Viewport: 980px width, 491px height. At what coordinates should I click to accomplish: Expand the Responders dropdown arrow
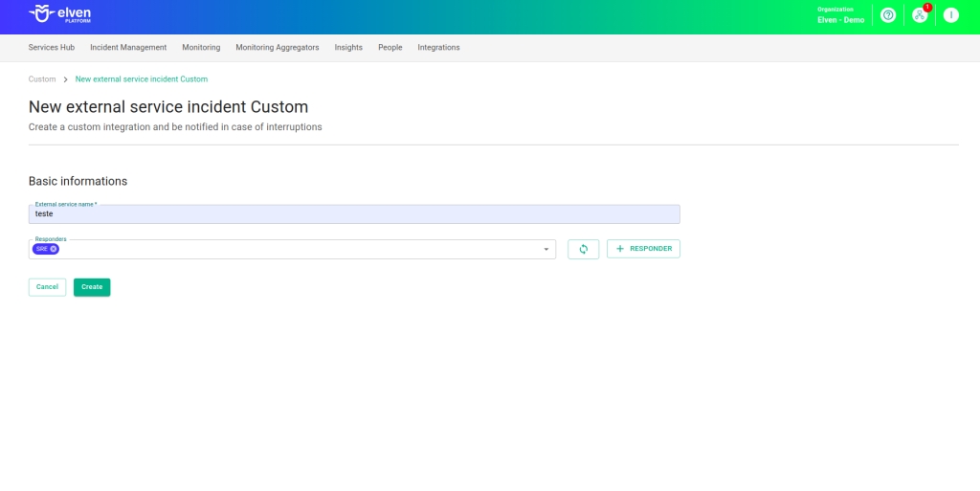(546, 249)
